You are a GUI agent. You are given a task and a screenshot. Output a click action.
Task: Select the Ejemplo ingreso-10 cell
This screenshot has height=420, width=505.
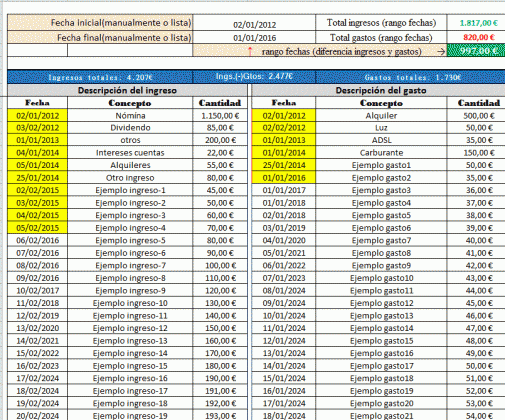[130, 303]
